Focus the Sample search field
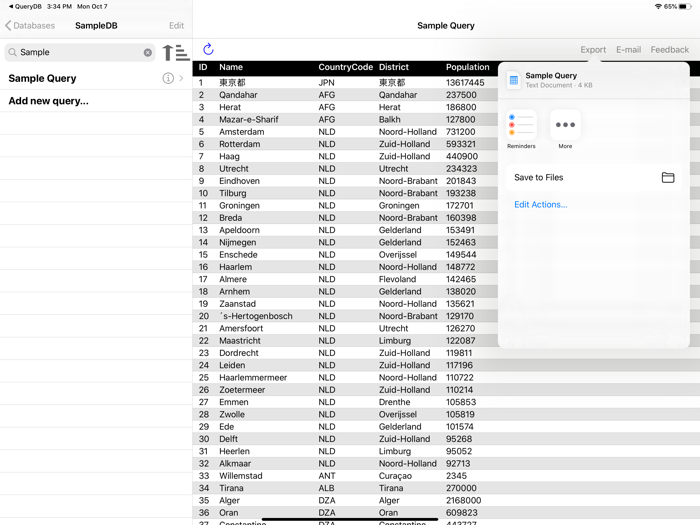This screenshot has height=525, width=700. click(x=80, y=53)
